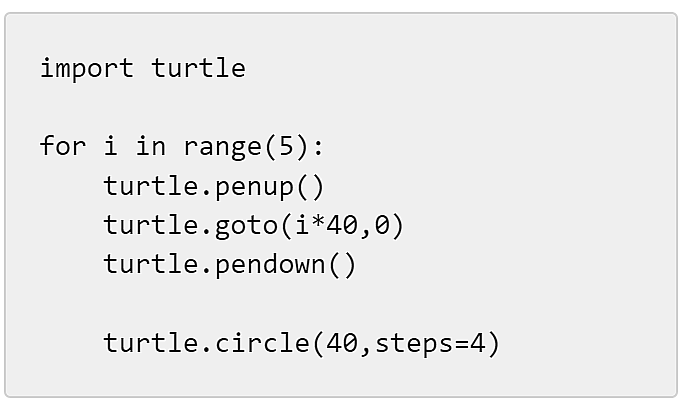The image size is (686, 403).
Task: Click the circle method name
Action: [x=262, y=343]
